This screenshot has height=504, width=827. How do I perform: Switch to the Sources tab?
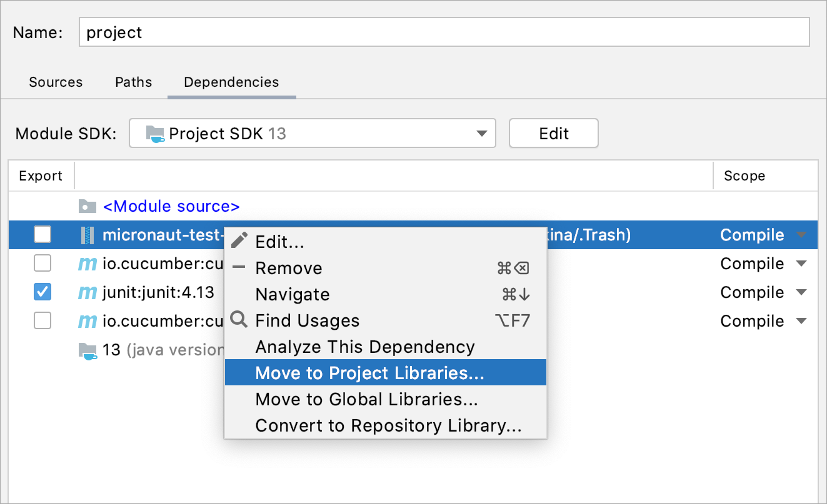click(x=56, y=82)
